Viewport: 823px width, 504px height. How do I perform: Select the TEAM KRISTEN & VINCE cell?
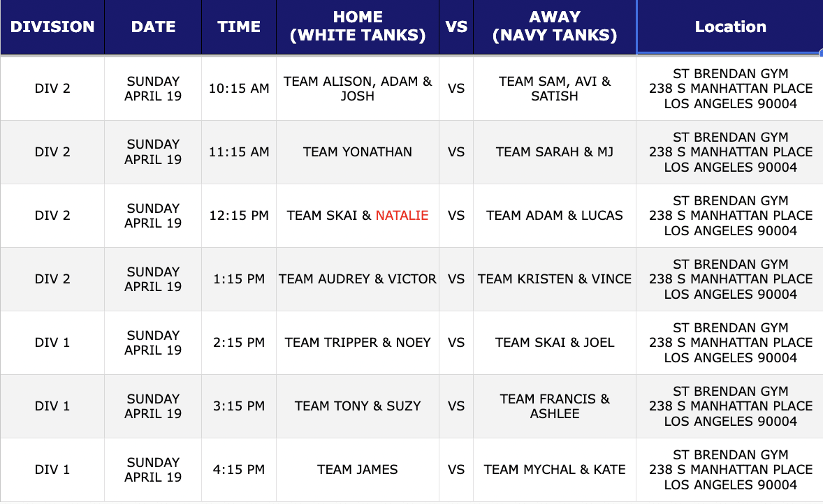coord(555,279)
